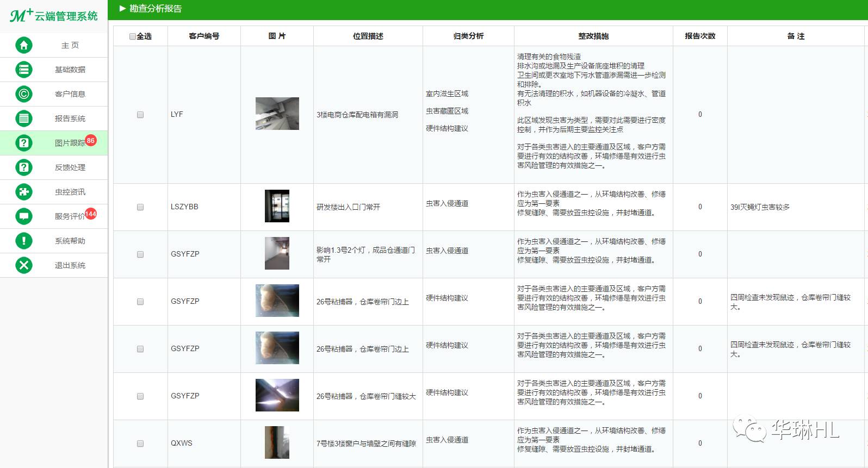Click the 反馈处理 question mark icon
Image resolution: width=868 pixels, height=468 pixels.
(24, 167)
